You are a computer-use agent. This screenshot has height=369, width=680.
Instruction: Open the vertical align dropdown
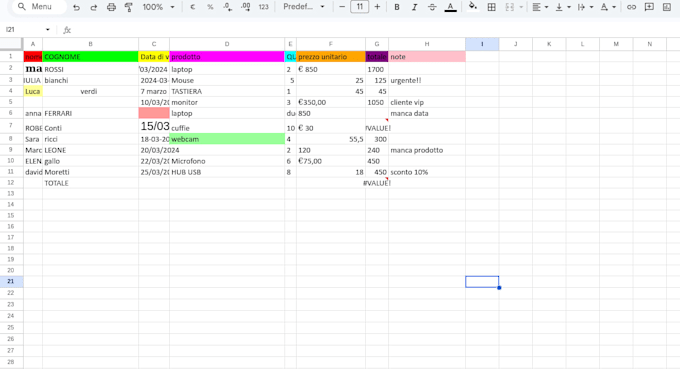click(x=562, y=7)
